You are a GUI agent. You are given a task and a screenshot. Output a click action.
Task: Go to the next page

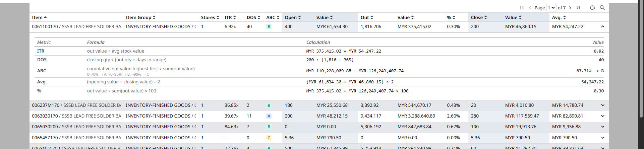[570, 8]
